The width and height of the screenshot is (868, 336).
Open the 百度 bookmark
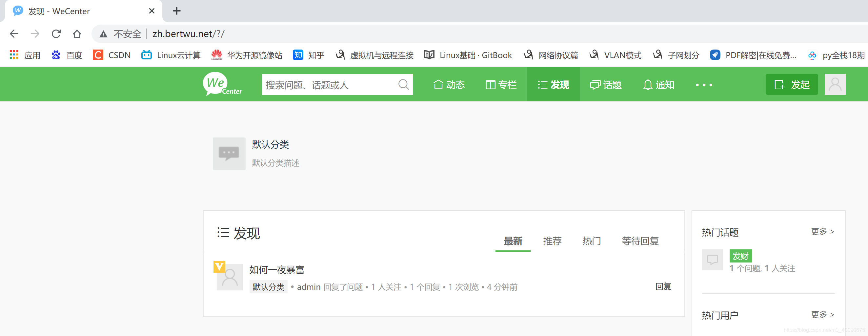point(67,55)
